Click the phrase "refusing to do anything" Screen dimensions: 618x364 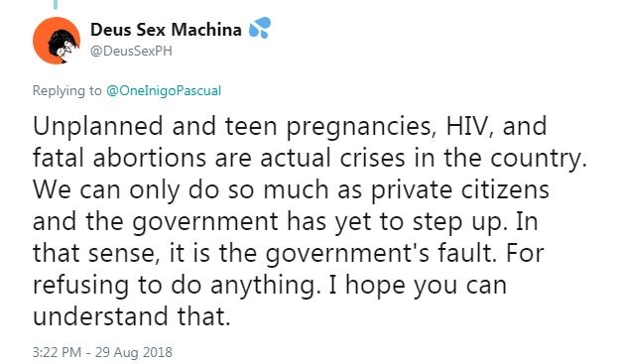click(175, 286)
